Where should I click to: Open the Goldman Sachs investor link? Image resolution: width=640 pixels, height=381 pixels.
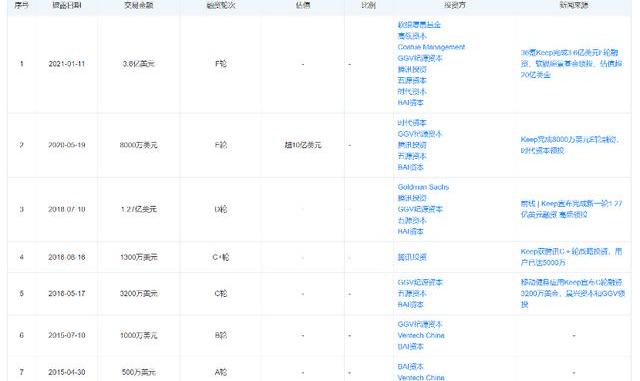[423, 187]
